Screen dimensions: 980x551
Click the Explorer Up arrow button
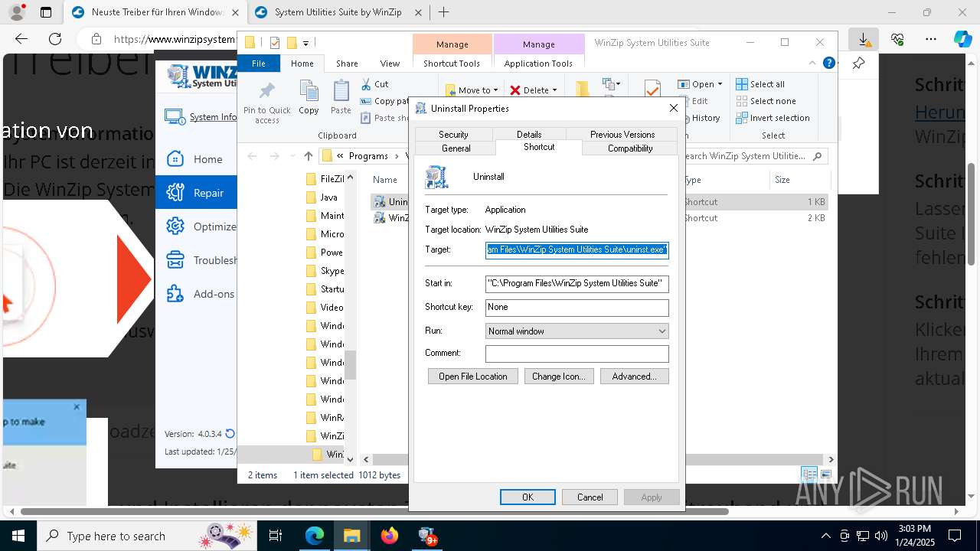309,156
